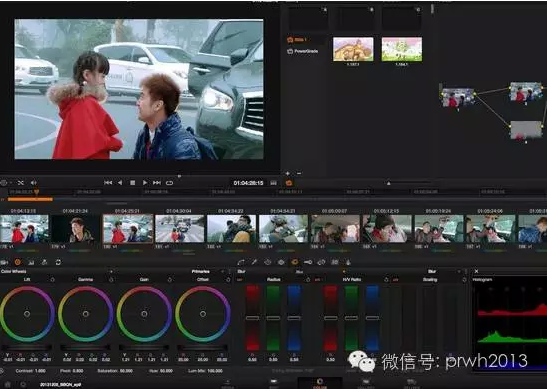Toggle loop playback icon
547x389 pixels.
tap(170, 183)
